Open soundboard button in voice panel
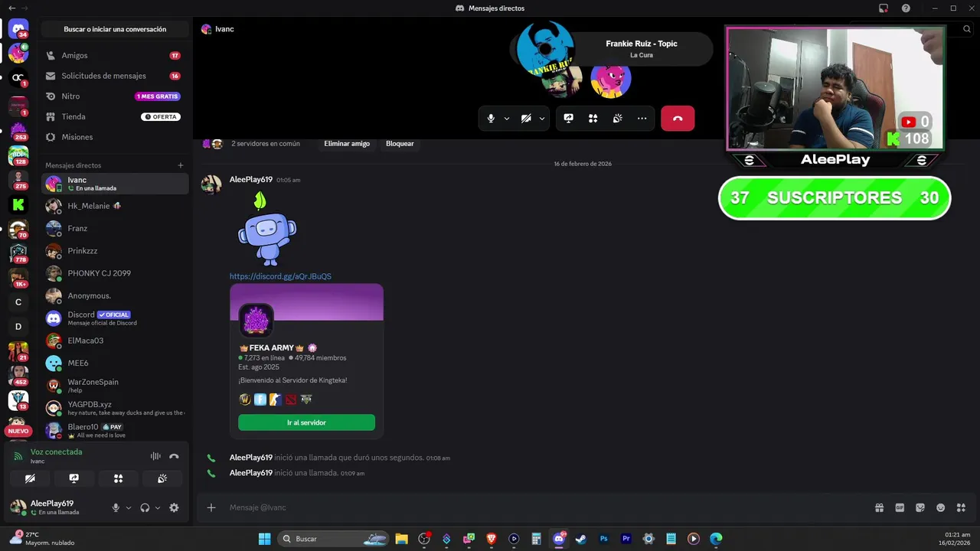Viewport: 980px width, 551px height. click(x=162, y=478)
